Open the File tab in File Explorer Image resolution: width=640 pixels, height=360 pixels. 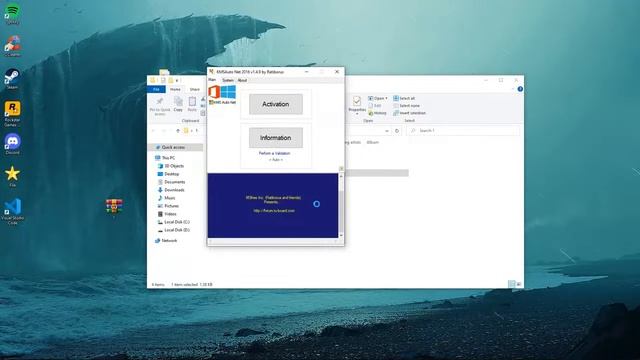point(156,89)
